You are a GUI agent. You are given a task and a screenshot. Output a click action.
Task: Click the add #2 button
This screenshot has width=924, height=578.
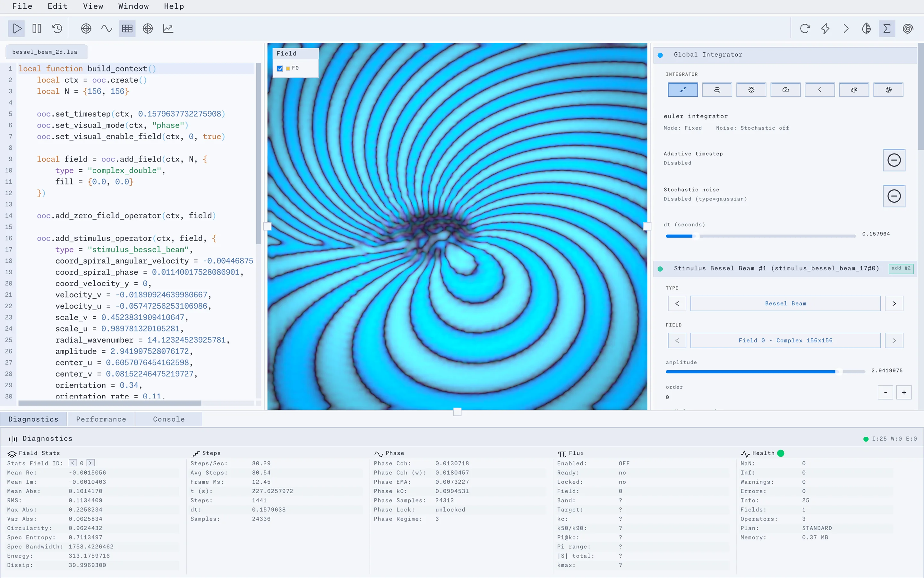click(901, 268)
